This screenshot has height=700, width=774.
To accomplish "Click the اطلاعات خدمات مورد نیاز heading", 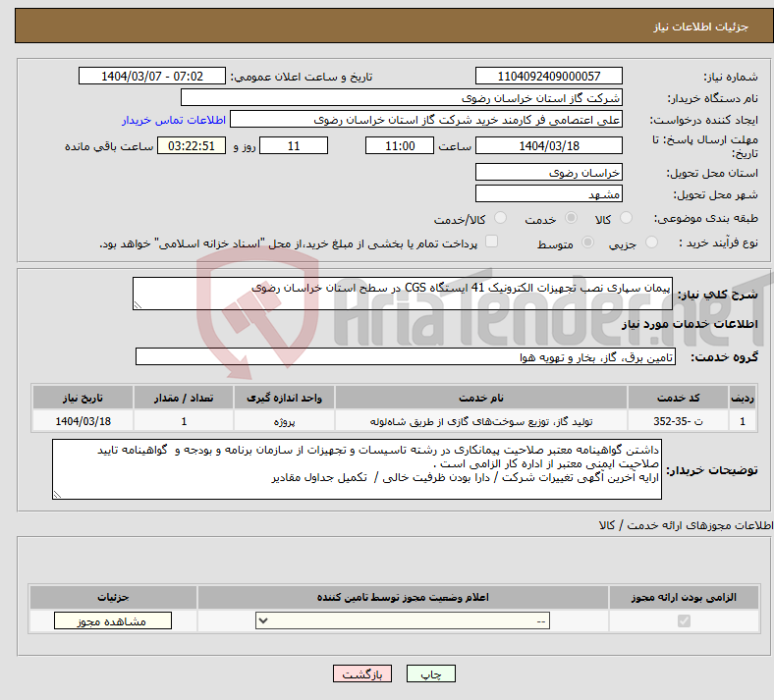I will pos(690,324).
